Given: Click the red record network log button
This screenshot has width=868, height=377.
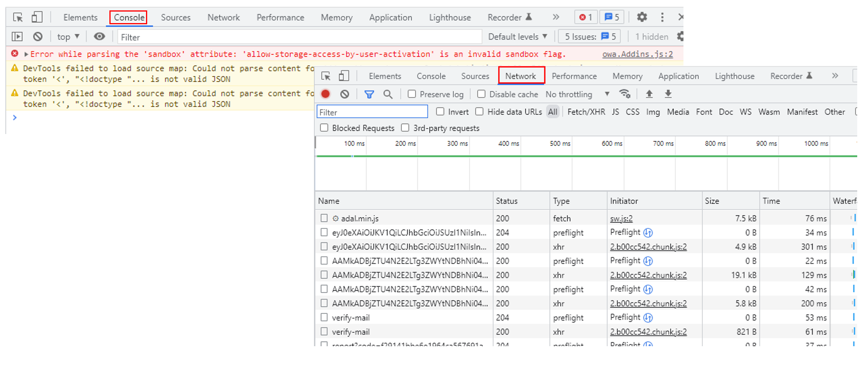Looking at the screenshot, I should [326, 94].
